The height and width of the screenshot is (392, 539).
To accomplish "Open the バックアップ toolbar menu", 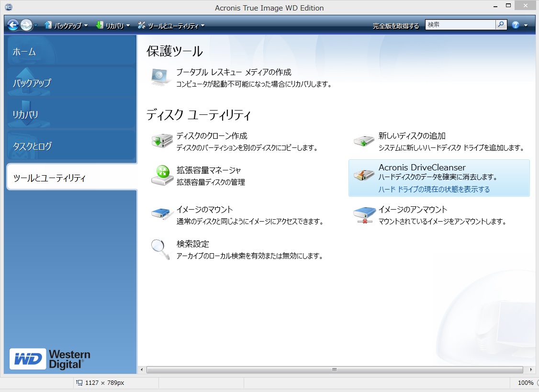I will (x=66, y=25).
